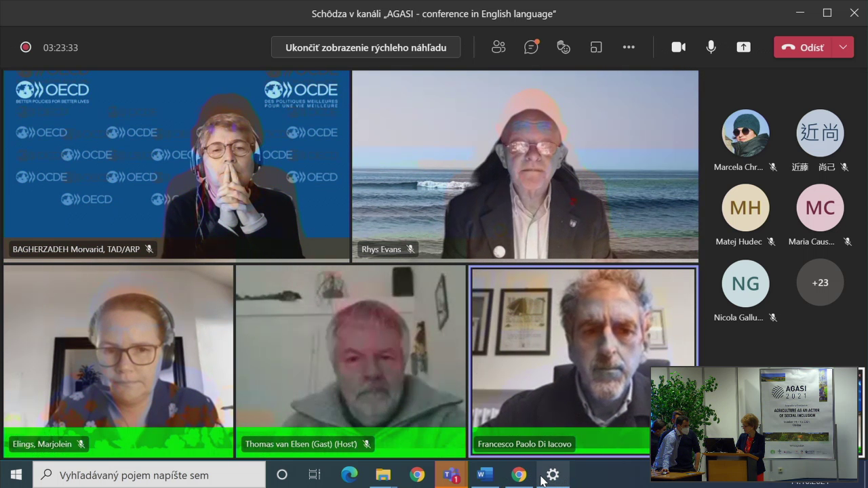Open the participants panel icon
868x488 pixels.
point(498,47)
